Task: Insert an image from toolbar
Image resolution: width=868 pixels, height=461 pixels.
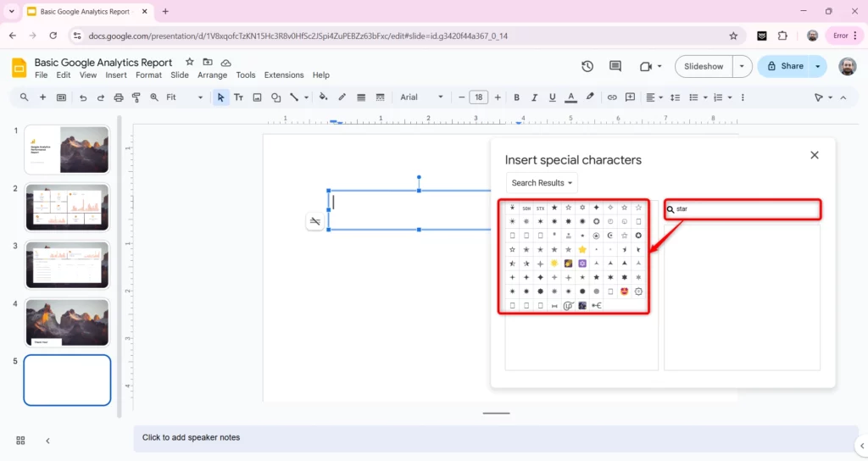Action: pos(257,97)
